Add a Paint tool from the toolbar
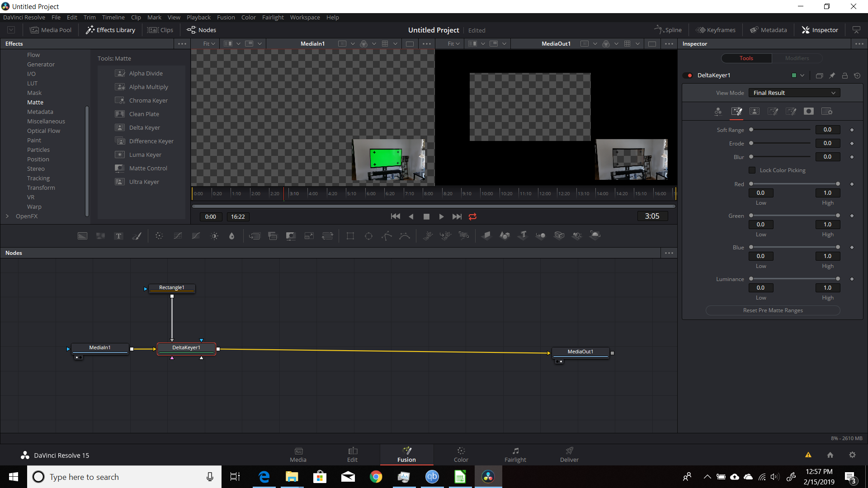This screenshot has width=868, height=488. point(137,236)
